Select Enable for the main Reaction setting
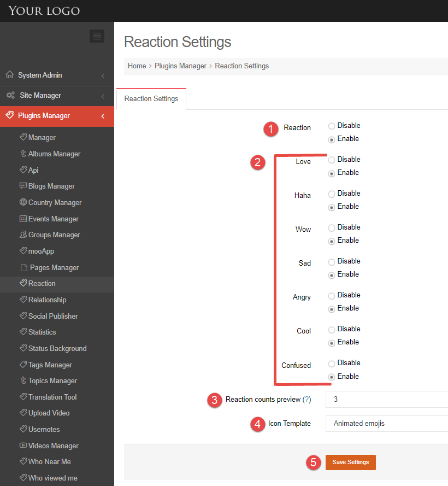 pyautogui.click(x=332, y=139)
